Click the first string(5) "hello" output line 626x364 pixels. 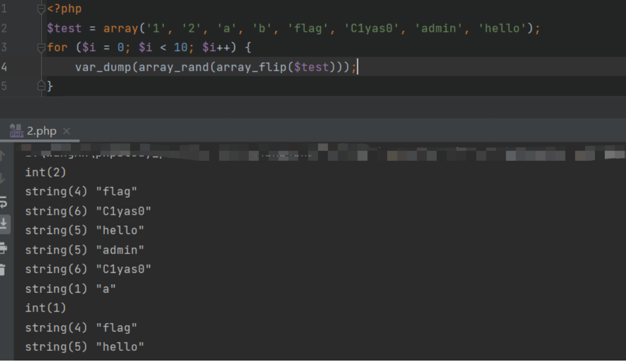84,230
